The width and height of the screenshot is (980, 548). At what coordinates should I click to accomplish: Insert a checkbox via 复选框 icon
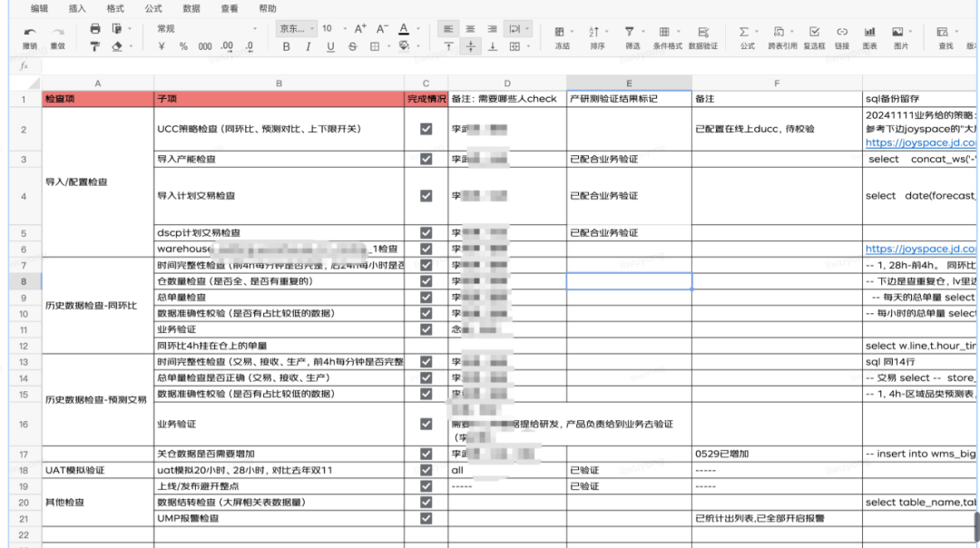tap(814, 37)
